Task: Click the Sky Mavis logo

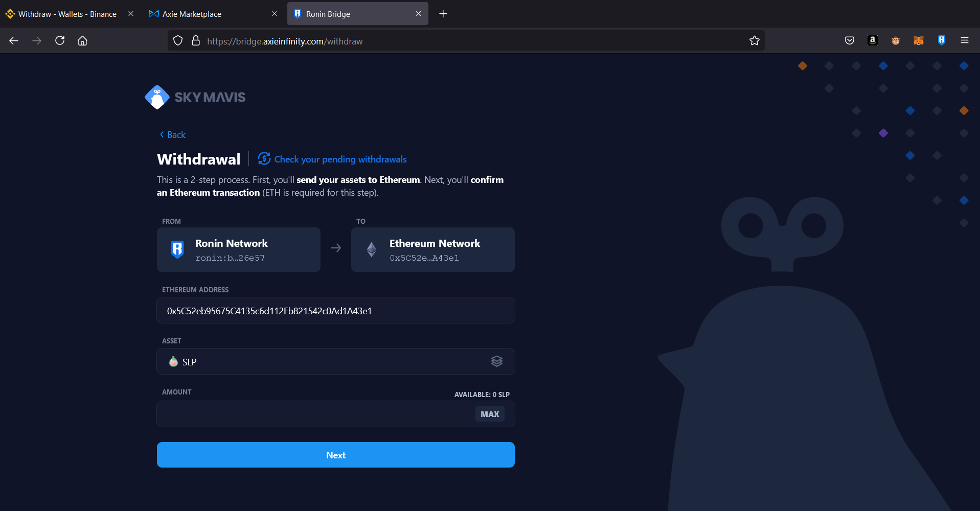Action: 195,97
